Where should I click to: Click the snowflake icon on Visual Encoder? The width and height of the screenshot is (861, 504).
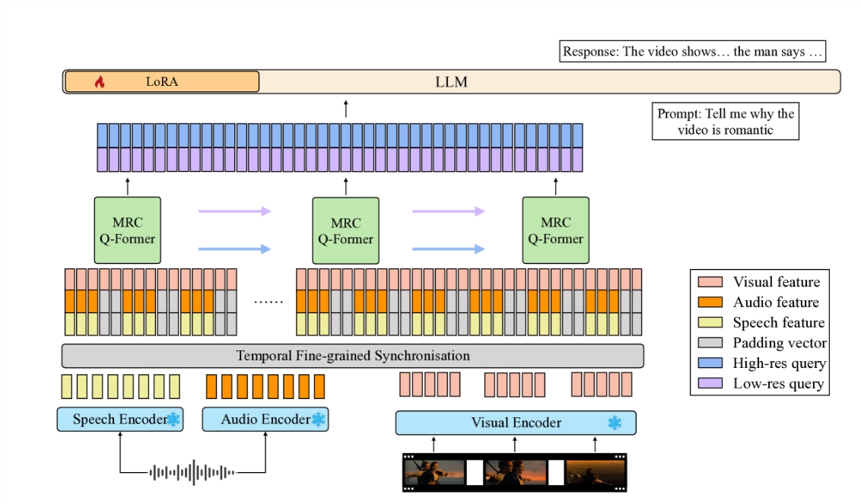(614, 423)
